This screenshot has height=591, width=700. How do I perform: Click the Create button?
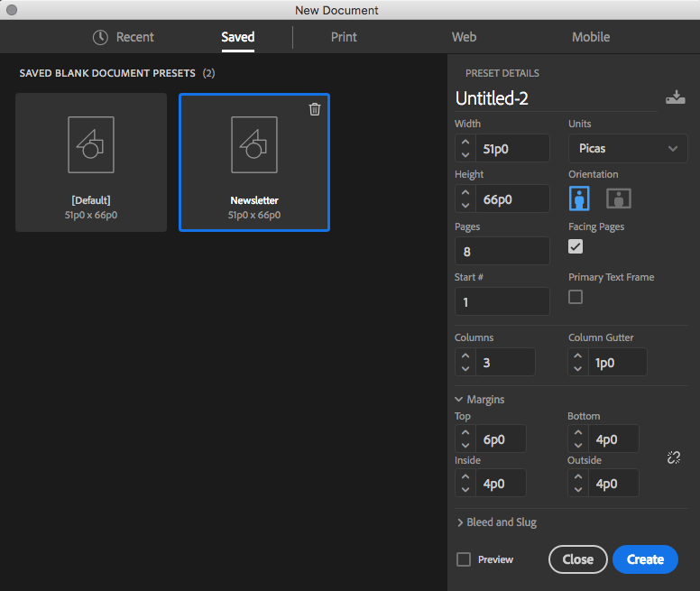pyautogui.click(x=645, y=559)
